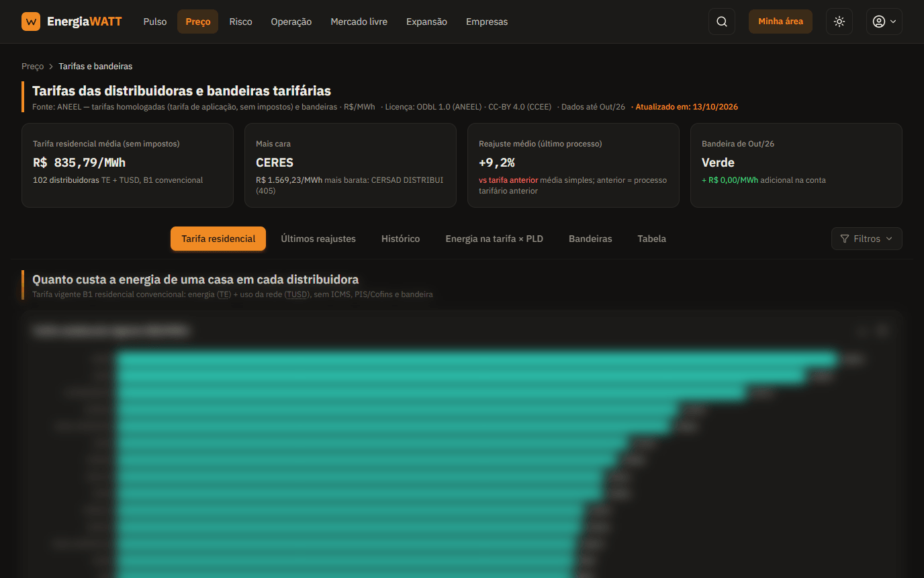Click the EnergiaWATT logo icon

click(x=31, y=22)
